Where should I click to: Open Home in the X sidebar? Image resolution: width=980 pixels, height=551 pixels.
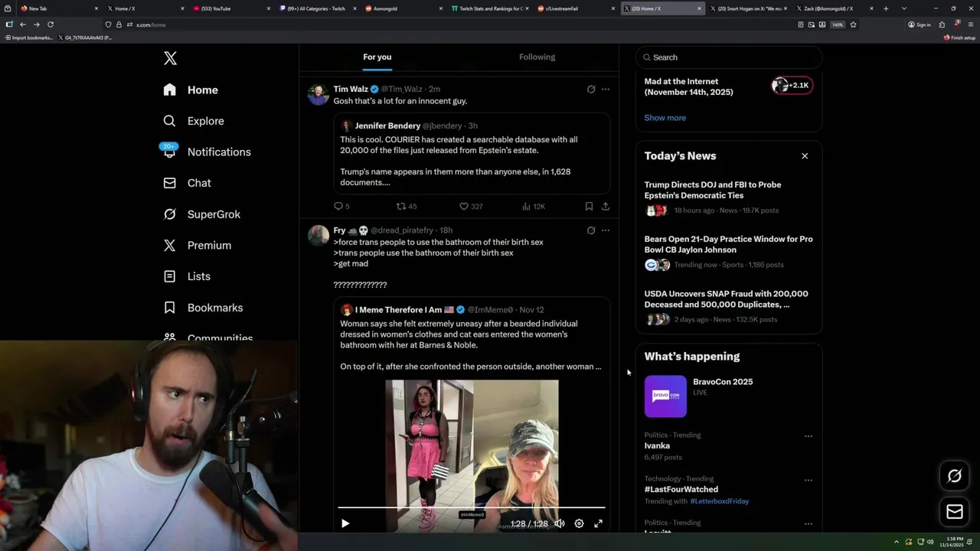click(191, 90)
